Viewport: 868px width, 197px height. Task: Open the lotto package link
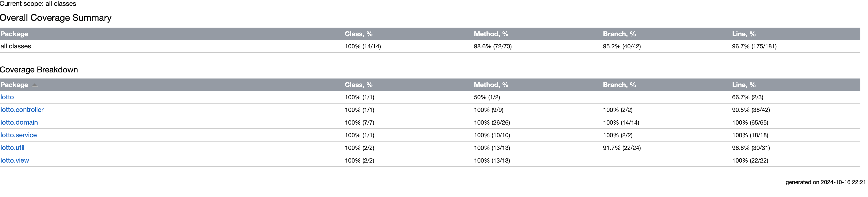tap(7, 97)
